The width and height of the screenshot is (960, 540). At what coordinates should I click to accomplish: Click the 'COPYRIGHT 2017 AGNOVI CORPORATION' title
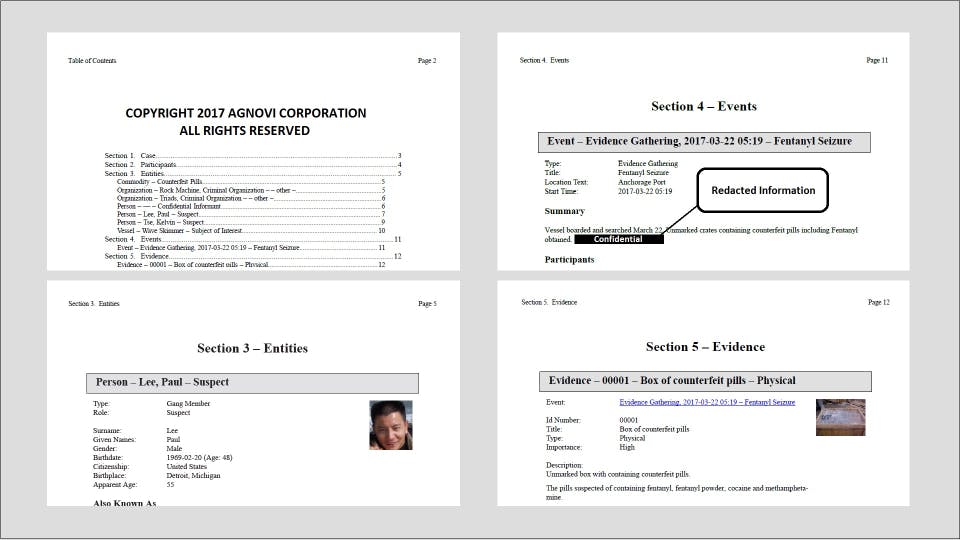246,113
